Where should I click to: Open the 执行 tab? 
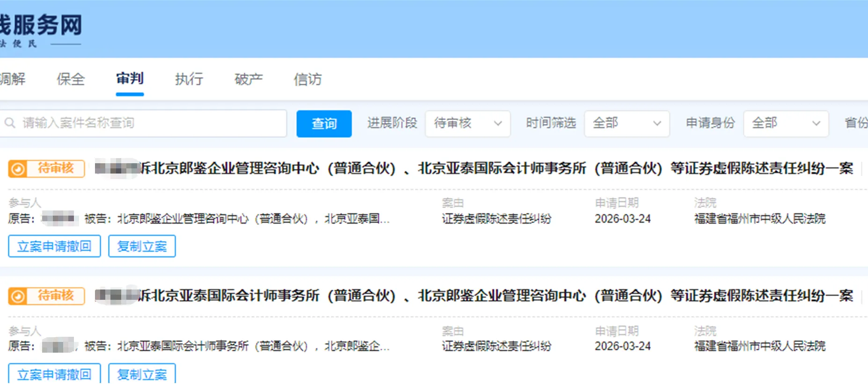(189, 79)
